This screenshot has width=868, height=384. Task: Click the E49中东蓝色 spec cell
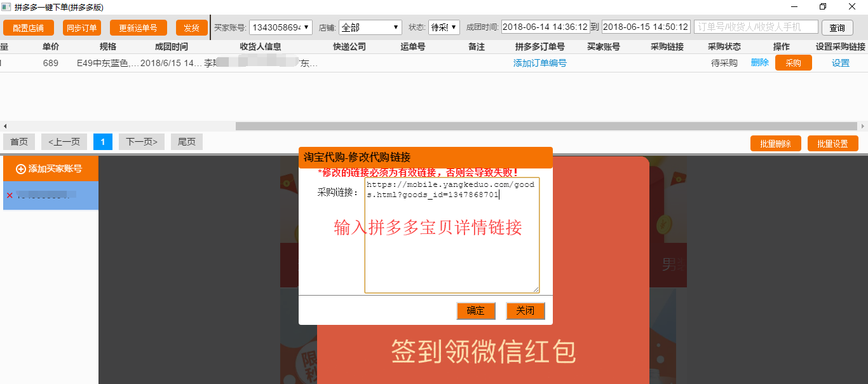click(107, 63)
